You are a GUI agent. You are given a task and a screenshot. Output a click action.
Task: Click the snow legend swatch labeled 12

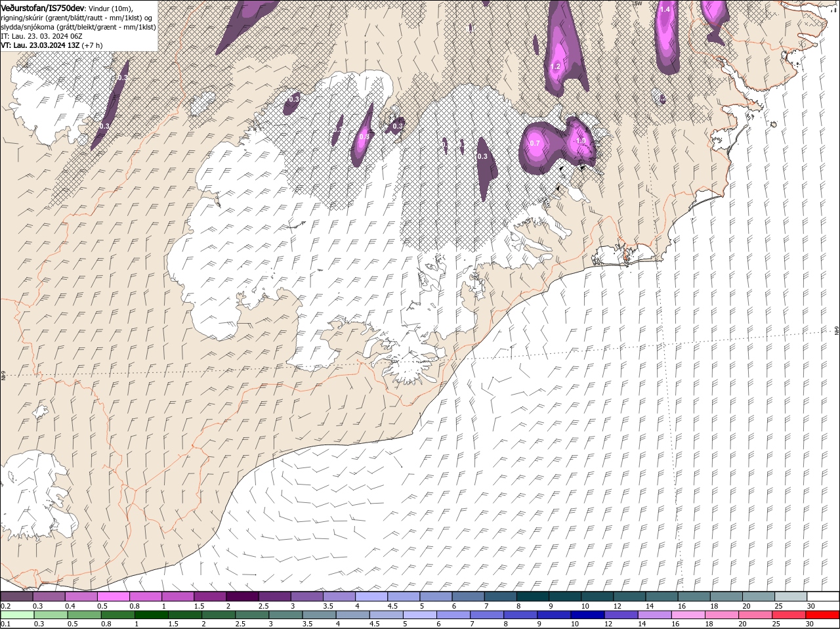point(629,596)
